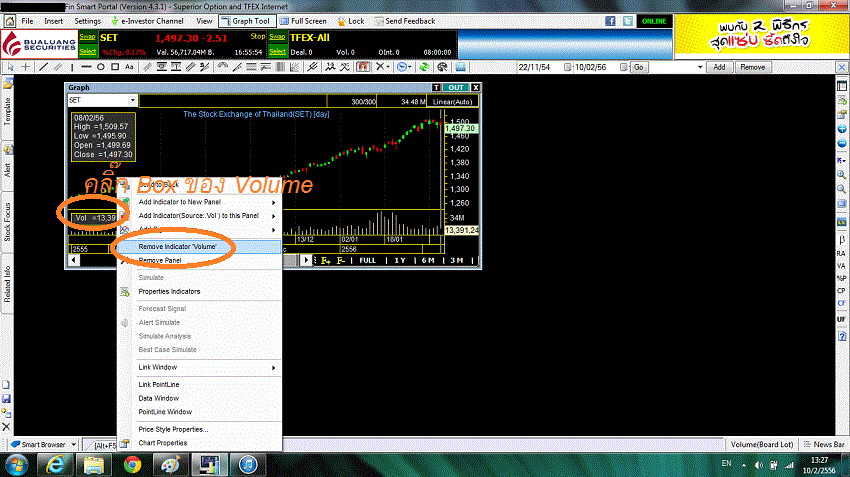Show FULL time range in graph
The height and width of the screenshot is (477, 850).
(368, 261)
